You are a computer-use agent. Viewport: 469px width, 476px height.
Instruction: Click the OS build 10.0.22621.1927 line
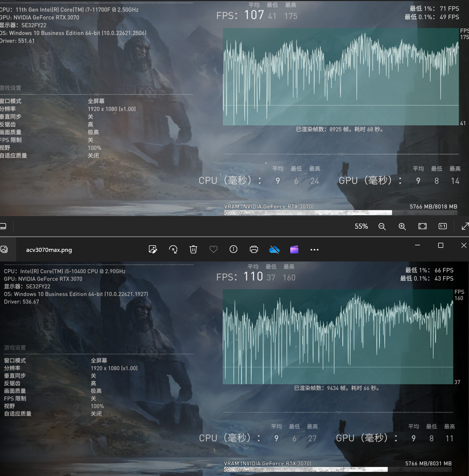coord(76,294)
